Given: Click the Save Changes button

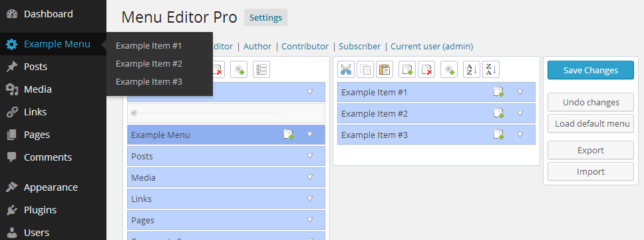Looking at the screenshot, I should 591,71.
